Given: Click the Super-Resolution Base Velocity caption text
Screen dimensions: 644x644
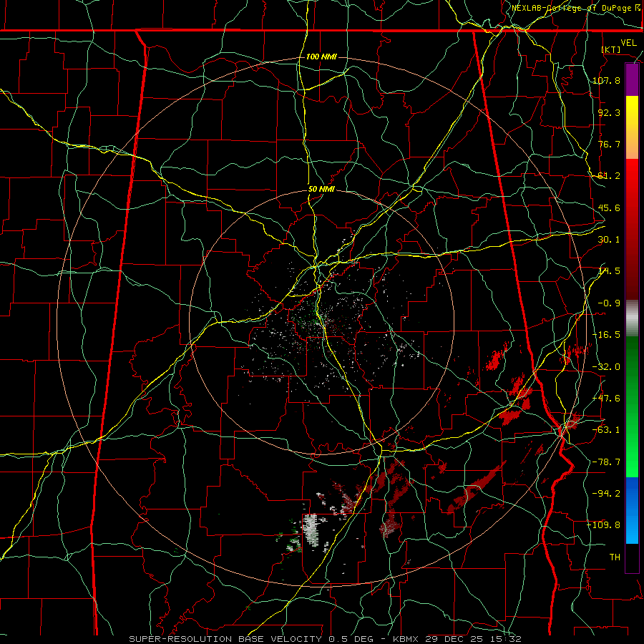Looking at the screenshot, I should [x=326, y=639].
